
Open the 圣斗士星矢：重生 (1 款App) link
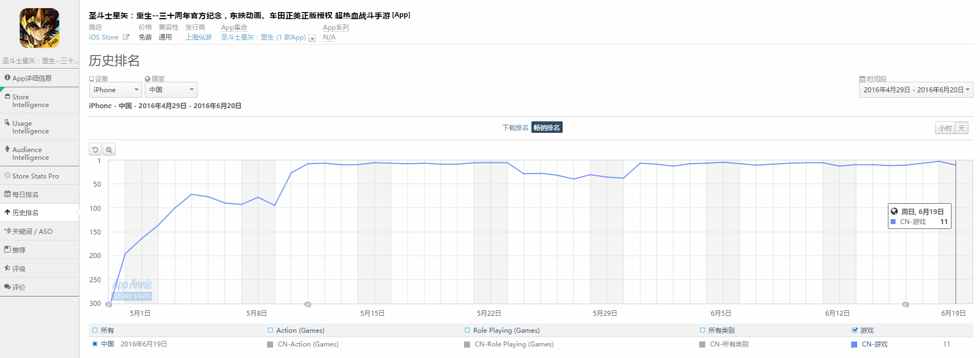[263, 37]
